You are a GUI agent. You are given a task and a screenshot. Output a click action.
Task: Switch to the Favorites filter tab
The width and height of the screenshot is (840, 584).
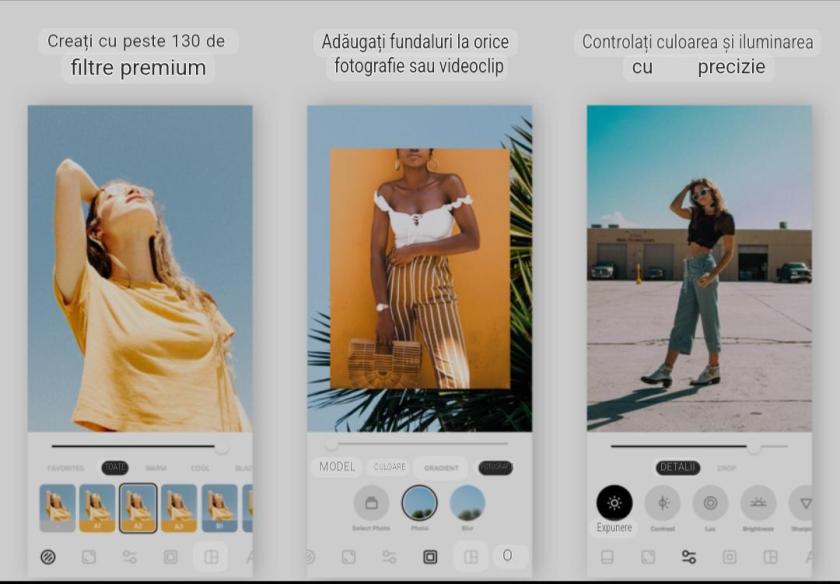coord(66,467)
